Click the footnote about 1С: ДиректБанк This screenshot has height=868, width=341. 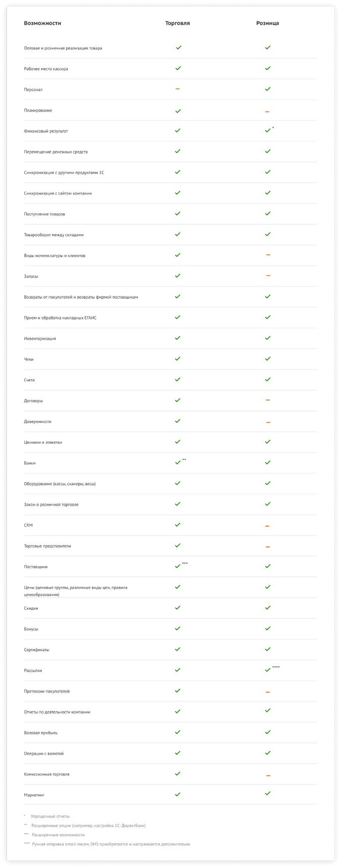[88, 826]
